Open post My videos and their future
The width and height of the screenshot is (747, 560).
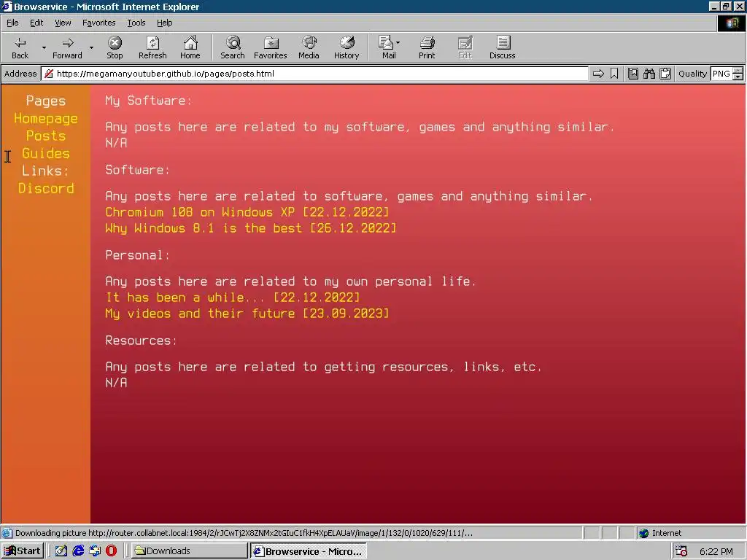[x=247, y=314]
